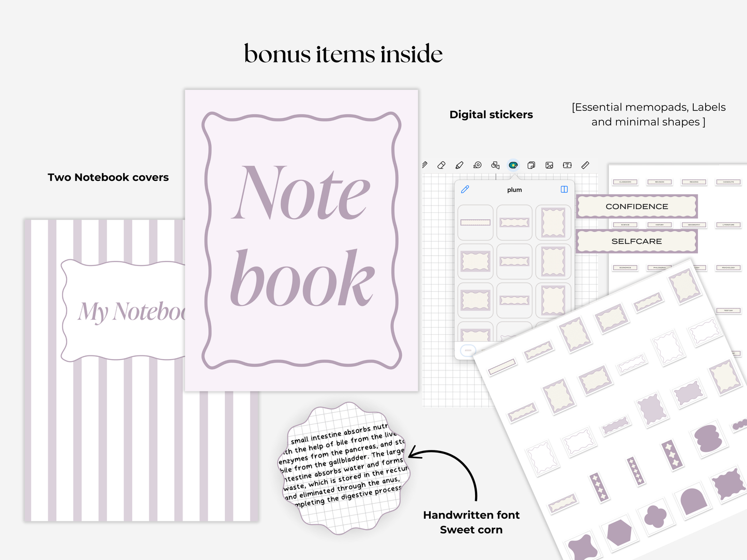Image resolution: width=747 pixels, height=560 pixels.
Task: Click the Handwritten font Sweet corn caption
Action: click(471, 522)
